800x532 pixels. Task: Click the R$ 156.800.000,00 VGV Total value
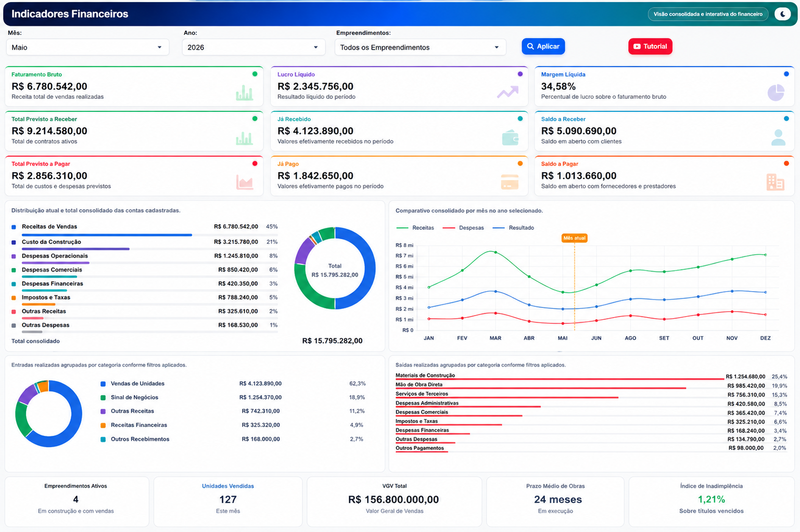coord(393,500)
